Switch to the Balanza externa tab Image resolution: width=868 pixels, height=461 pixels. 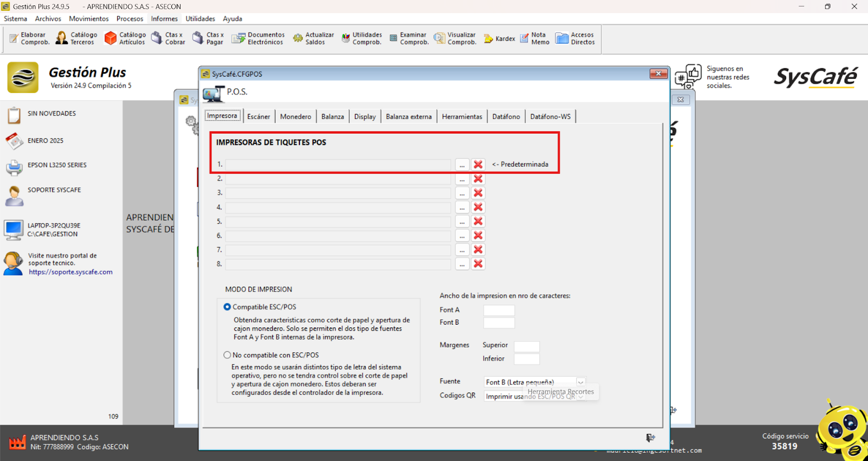click(x=409, y=117)
